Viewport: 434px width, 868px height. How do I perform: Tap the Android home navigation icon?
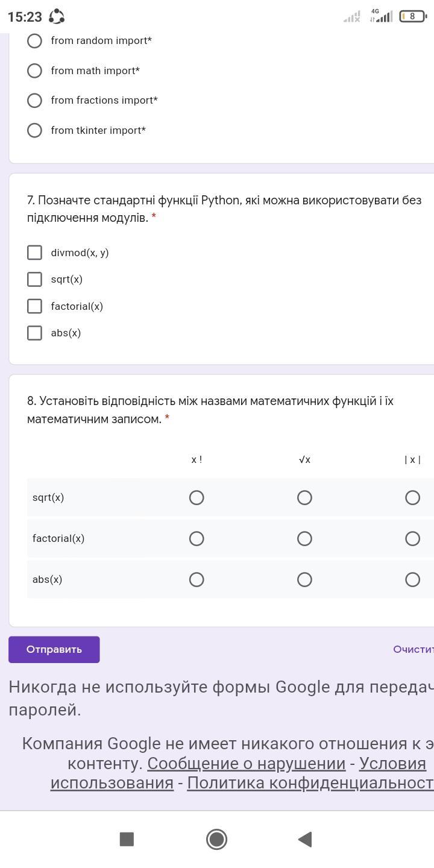[x=216, y=839]
